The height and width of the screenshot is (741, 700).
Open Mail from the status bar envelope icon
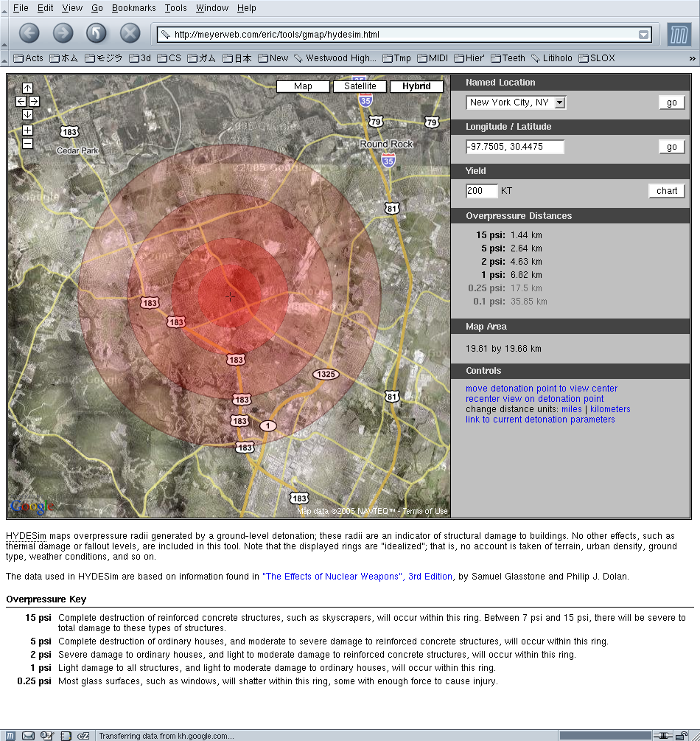[28, 735]
